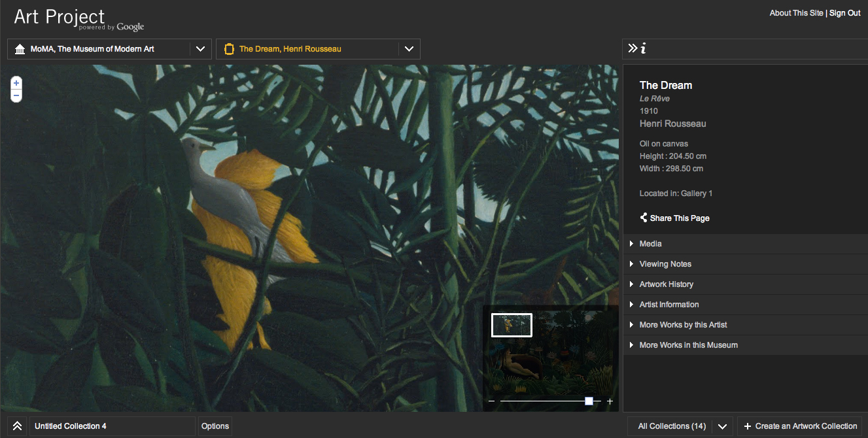Expand the Artist Information section
This screenshot has width=868, height=438.
745,305
